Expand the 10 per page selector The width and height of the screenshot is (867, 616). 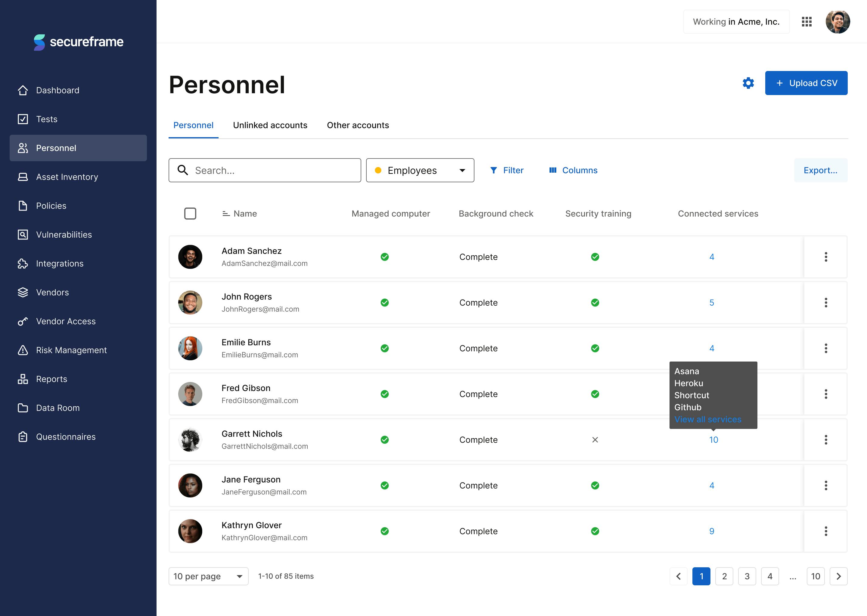208,576
